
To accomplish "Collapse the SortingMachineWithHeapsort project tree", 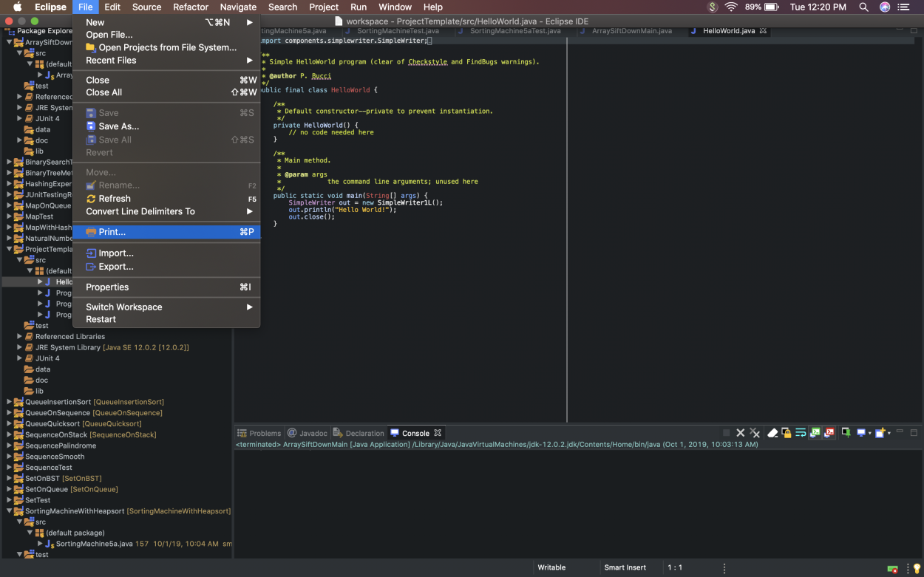I will (10, 511).
